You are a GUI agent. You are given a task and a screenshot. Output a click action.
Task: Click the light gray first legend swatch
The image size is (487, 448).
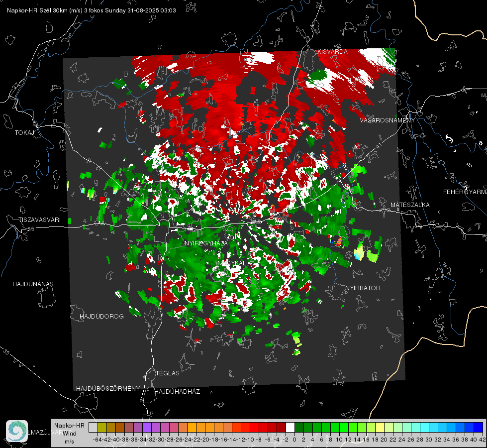tap(93, 427)
